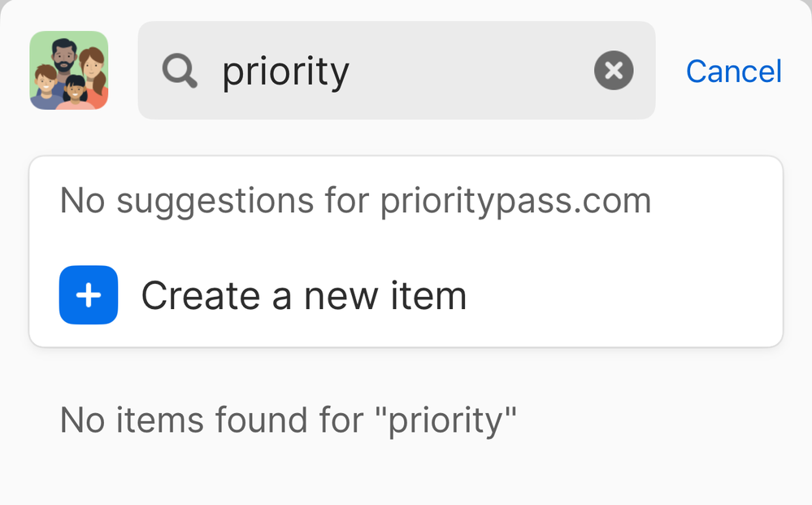Click the typed word "priority" in the search box
The image size is (812, 505).
285,72
